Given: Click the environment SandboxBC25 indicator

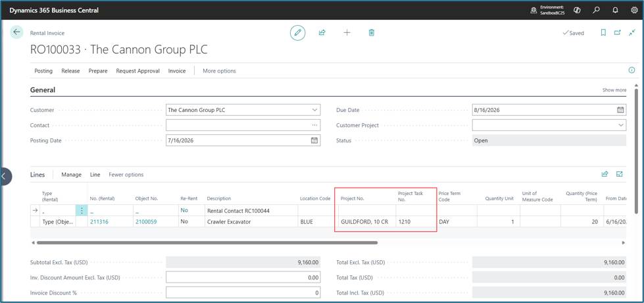Looking at the screenshot, I should 547,11.
